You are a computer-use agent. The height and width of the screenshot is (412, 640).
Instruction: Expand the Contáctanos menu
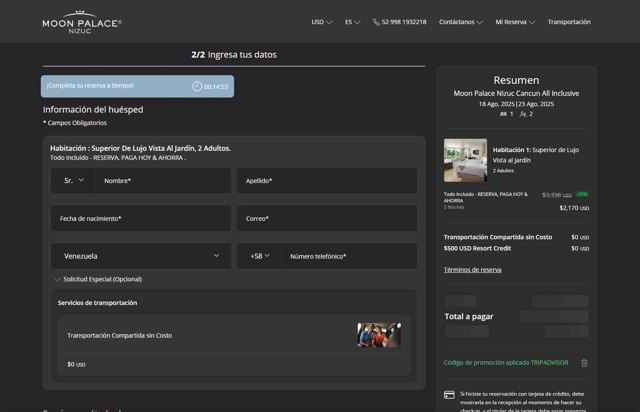[x=460, y=22]
